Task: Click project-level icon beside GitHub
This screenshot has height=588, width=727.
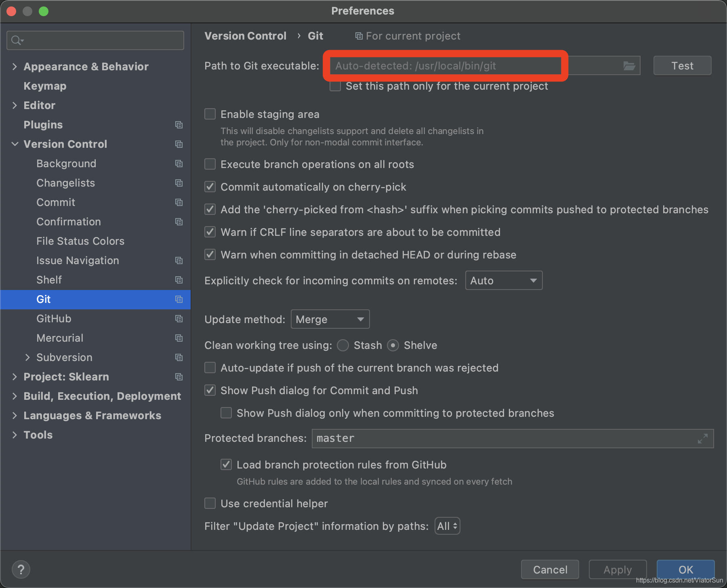Action: [x=179, y=319]
